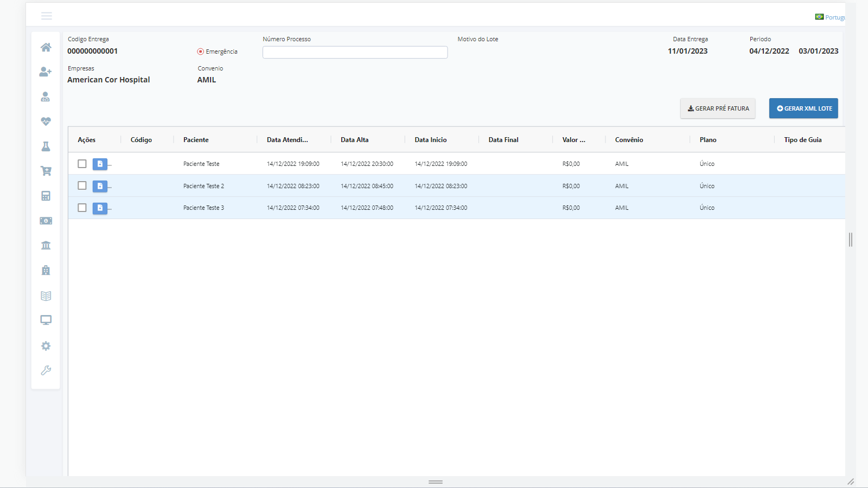
Task: Select the heartbeat icon in sidebar
Action: 46,121
